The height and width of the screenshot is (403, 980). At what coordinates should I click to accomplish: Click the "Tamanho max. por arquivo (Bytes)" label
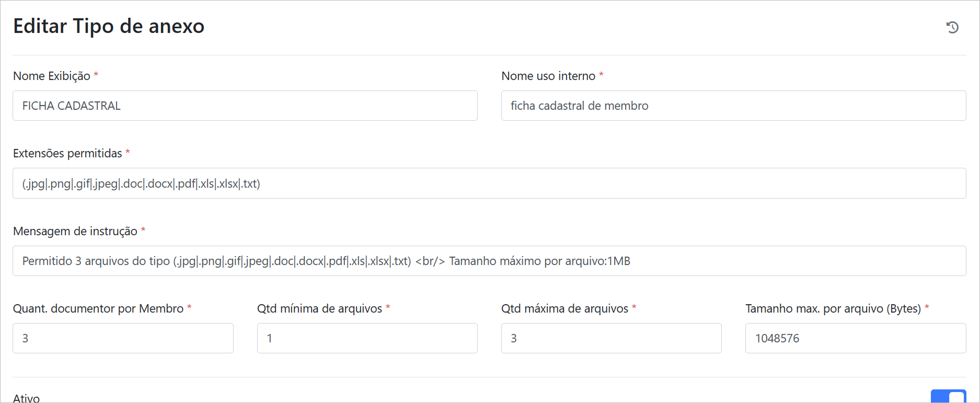point(833,309)
